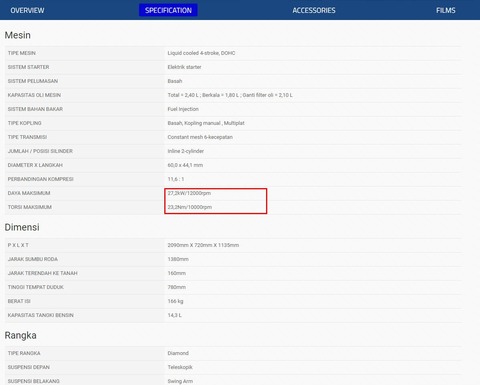Image resolution: width=480 pixels, height=385 pixels.
Task: Click the SUSPENSI DEPAN label
Action: point(29,367)
